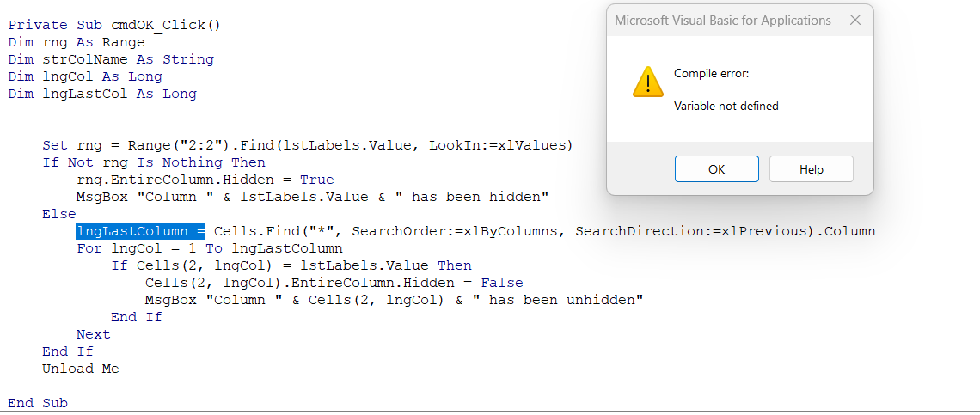Click the 'Variable not defined' message text
Viewport: 980px width, 415px height.
(x=726, y=107)
